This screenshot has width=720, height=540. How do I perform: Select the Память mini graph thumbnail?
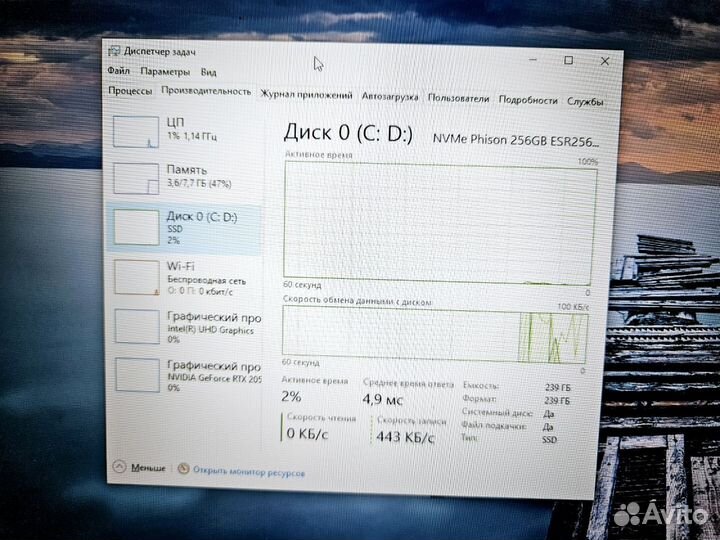[x=135, y=178]
